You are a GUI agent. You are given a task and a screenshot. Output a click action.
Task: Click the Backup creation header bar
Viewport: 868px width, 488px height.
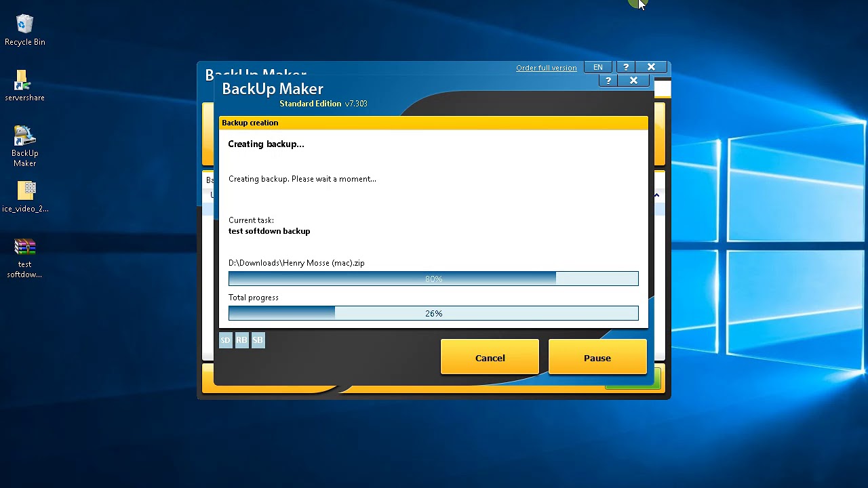click(x=433, y=123)
